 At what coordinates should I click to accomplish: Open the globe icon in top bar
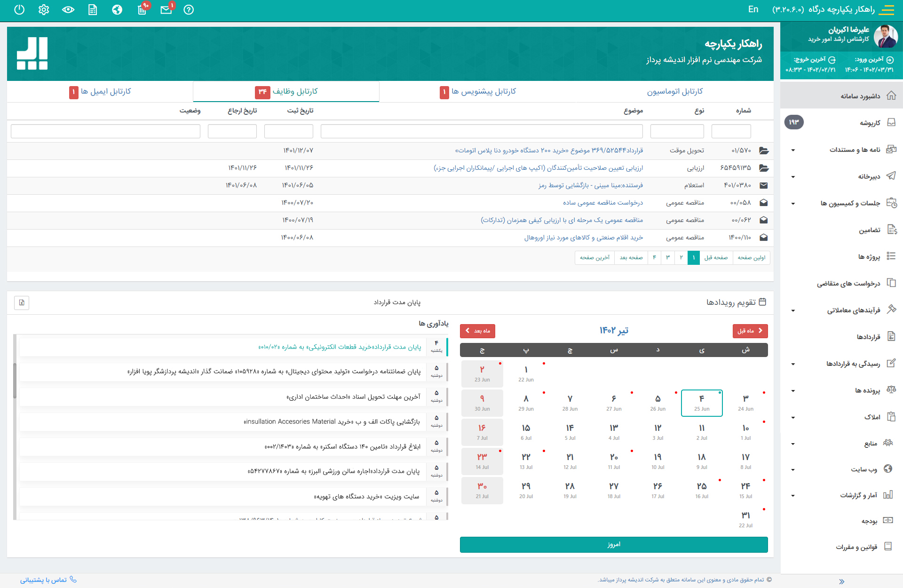point(117,10)
